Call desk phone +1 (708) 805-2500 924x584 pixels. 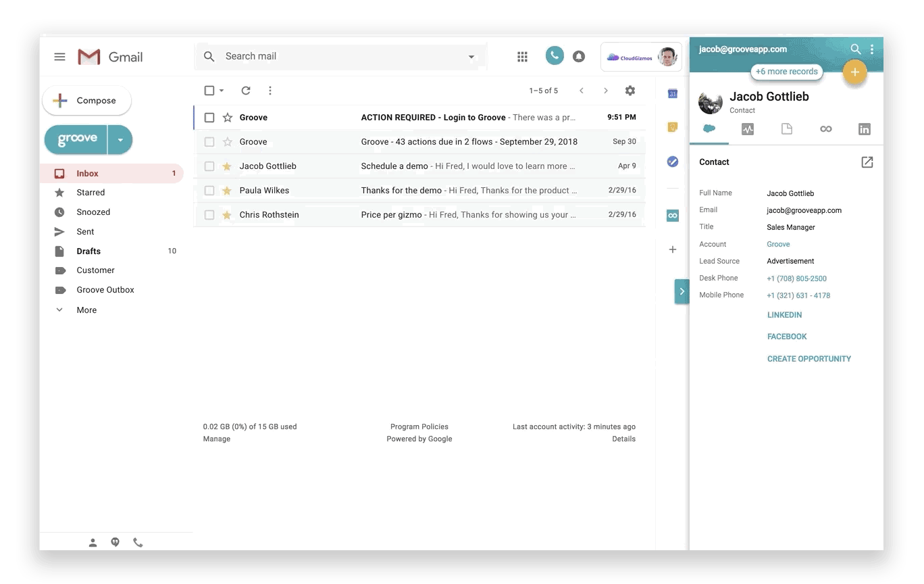pyautogui.click(x=796, y=278)
